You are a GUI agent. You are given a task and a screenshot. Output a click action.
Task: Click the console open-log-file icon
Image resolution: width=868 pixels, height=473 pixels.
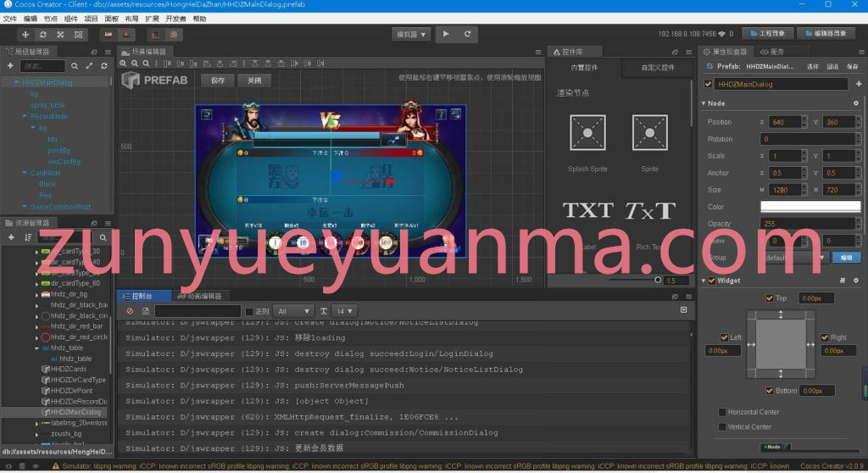pos(146,311)
